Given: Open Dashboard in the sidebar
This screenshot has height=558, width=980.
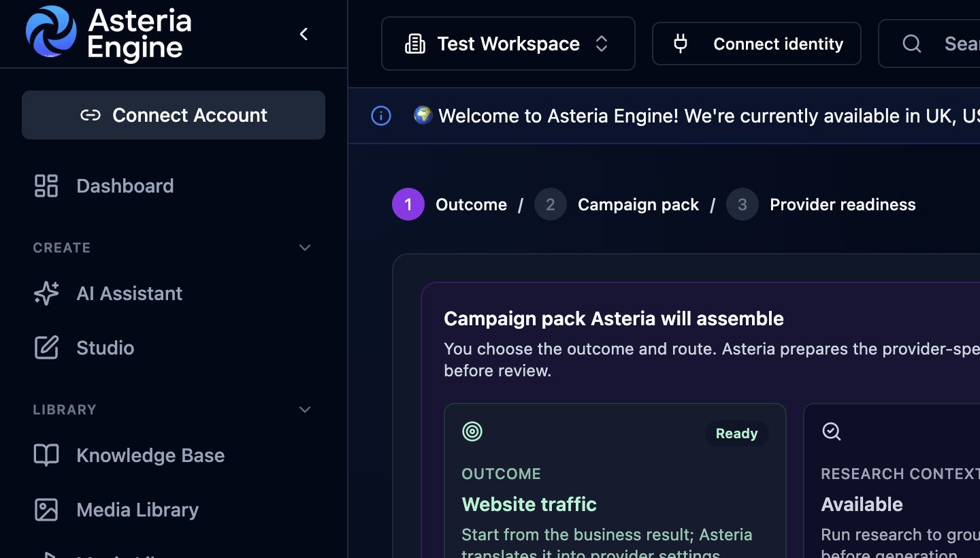Looking at the screenshot, I should (174, 186).
